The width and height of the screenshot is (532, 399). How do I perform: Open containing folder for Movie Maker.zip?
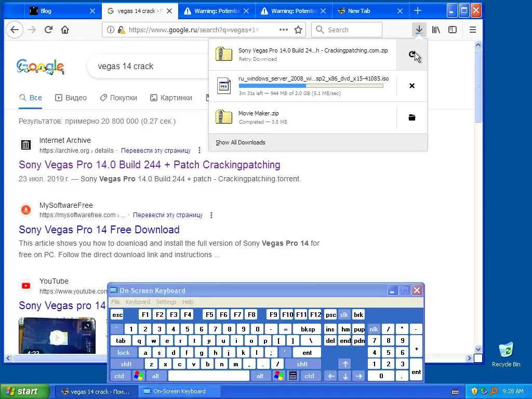coord(412,117)
